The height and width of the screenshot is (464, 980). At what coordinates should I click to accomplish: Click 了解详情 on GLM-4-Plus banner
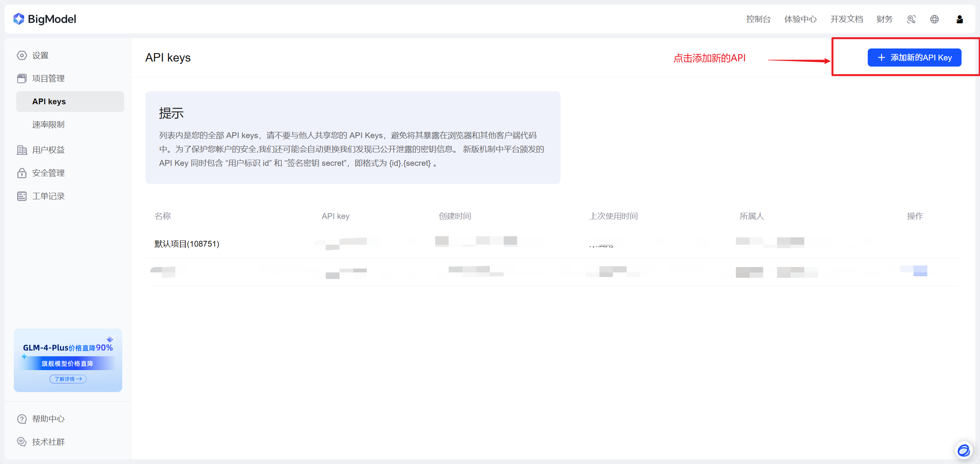[x=68, y=379]
